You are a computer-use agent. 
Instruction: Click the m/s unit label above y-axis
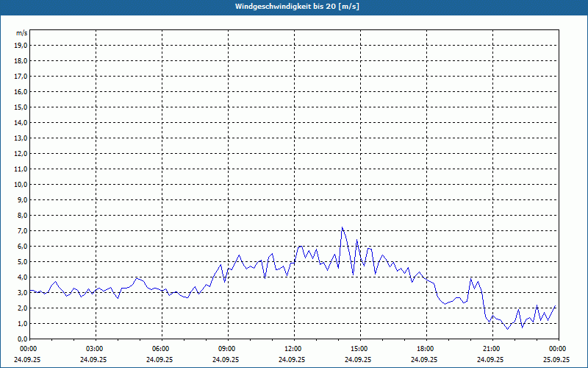tap(22, 33)
